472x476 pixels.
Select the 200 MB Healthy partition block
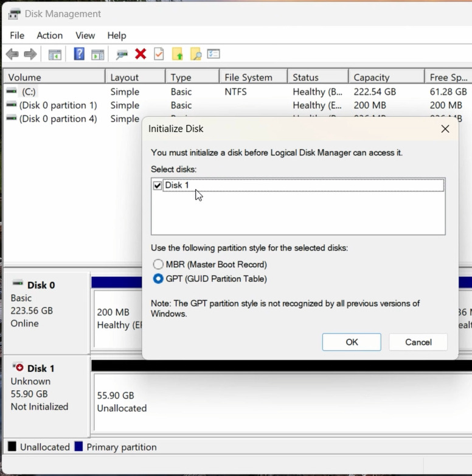[x=118, y=319]
